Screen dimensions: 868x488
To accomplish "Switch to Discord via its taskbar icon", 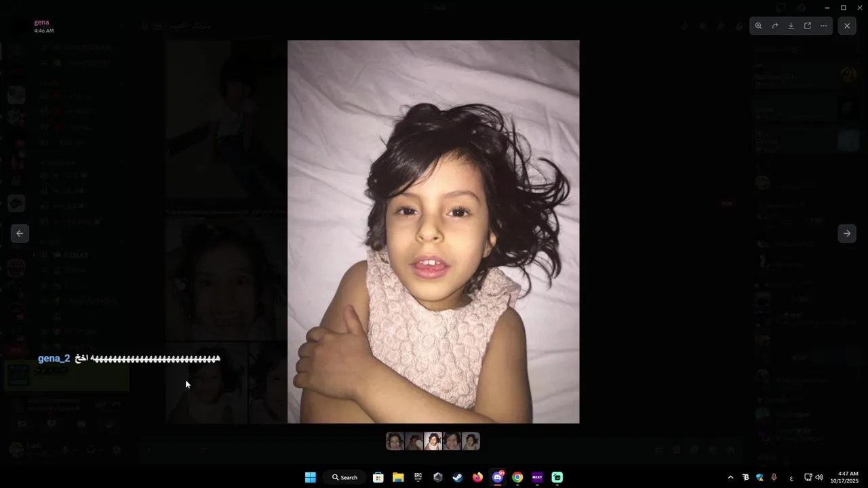I will pos(498,477).
